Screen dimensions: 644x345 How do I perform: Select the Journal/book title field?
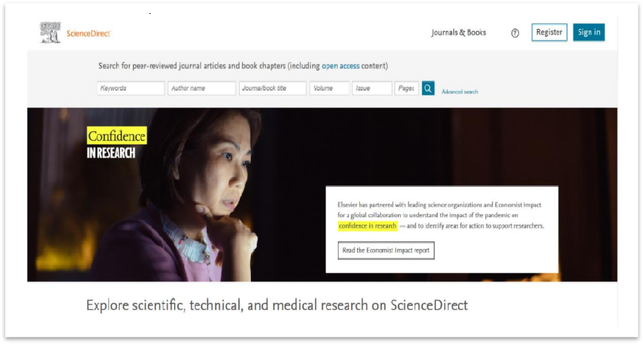[x=272, y=88]
